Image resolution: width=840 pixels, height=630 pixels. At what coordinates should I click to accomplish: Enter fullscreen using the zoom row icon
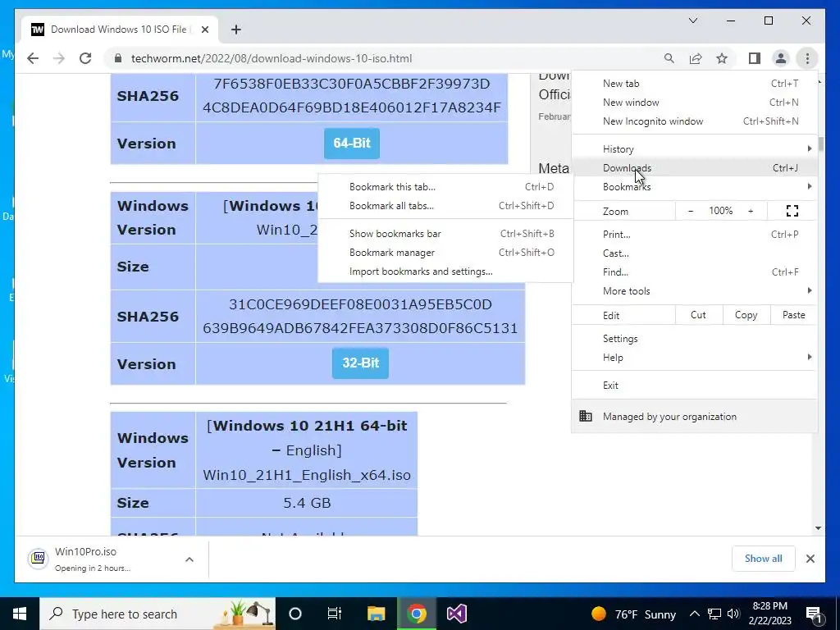click(792, 211)
